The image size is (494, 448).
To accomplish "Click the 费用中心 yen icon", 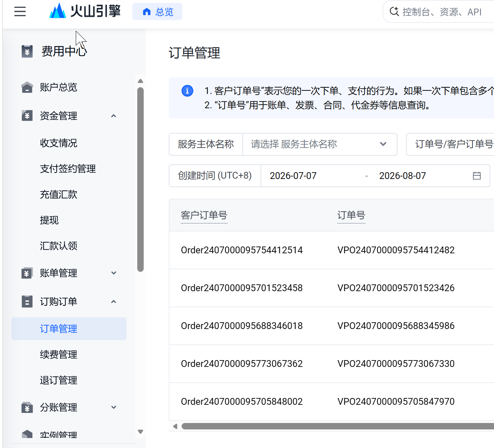I will (27, 51).
